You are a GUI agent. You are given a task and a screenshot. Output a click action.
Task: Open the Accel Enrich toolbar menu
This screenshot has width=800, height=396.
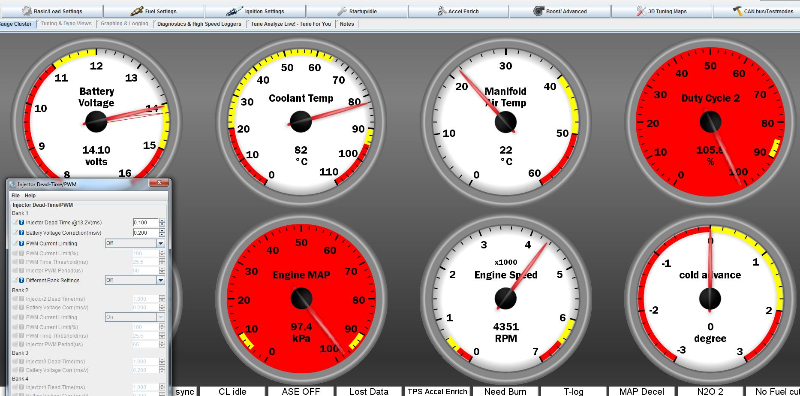point(459,11)
